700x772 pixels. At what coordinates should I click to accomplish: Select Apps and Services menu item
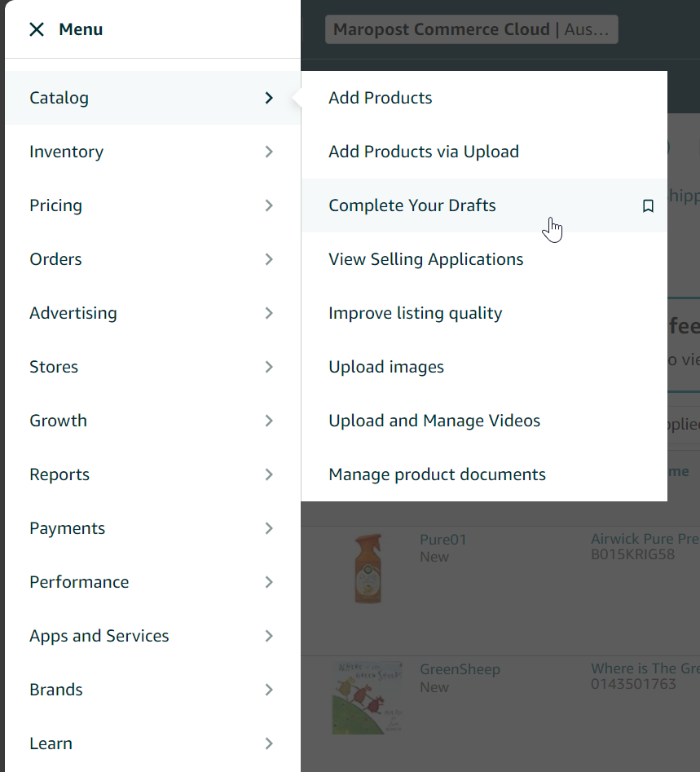point(152,636)
